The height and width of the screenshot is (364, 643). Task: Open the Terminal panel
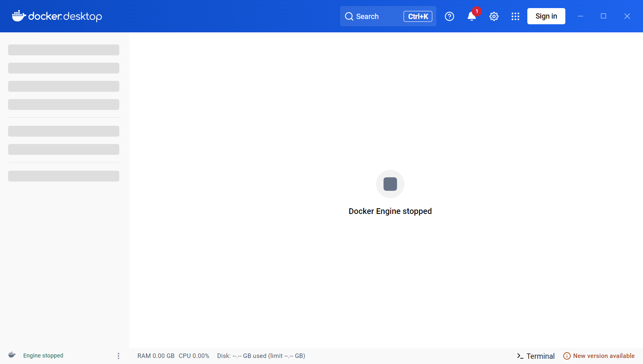click(536, 356)
